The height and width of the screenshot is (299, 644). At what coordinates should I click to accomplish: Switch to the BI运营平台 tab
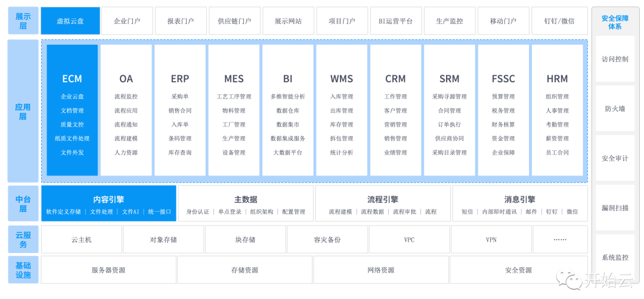(395, 21)
